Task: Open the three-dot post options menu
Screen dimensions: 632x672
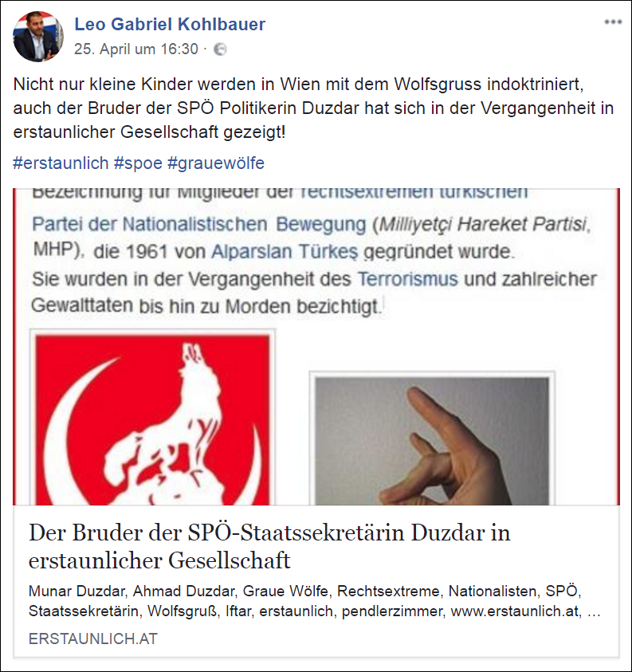Action: point(613,22)
